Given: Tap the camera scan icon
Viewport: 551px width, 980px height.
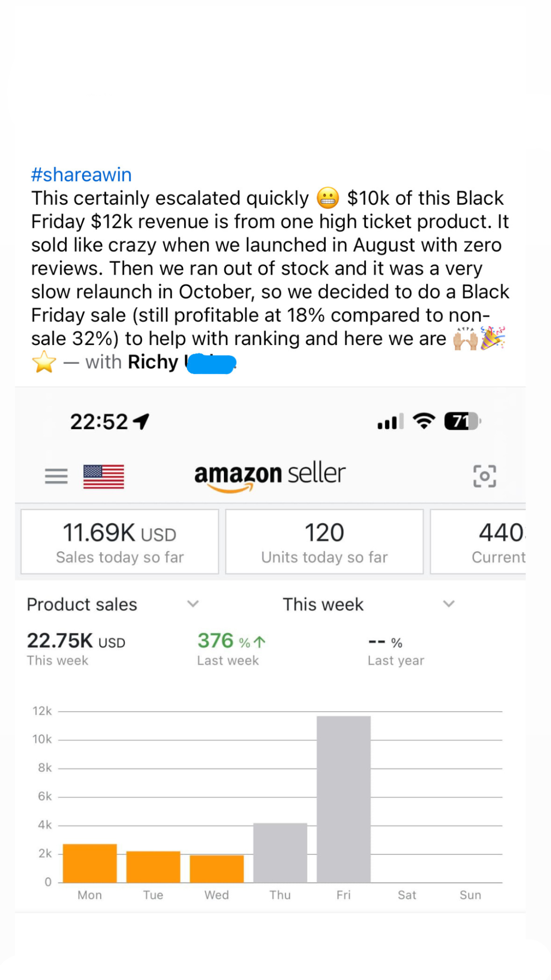Looking at the screenshot, I should 485,476.
